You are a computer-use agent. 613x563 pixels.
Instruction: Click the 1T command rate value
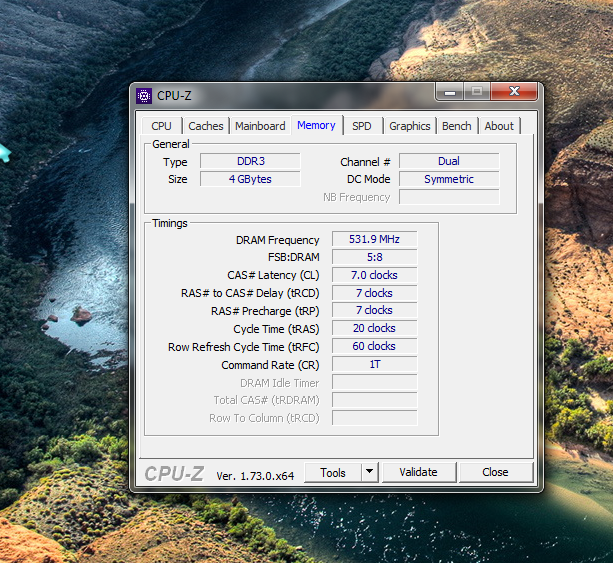(375, 364)
